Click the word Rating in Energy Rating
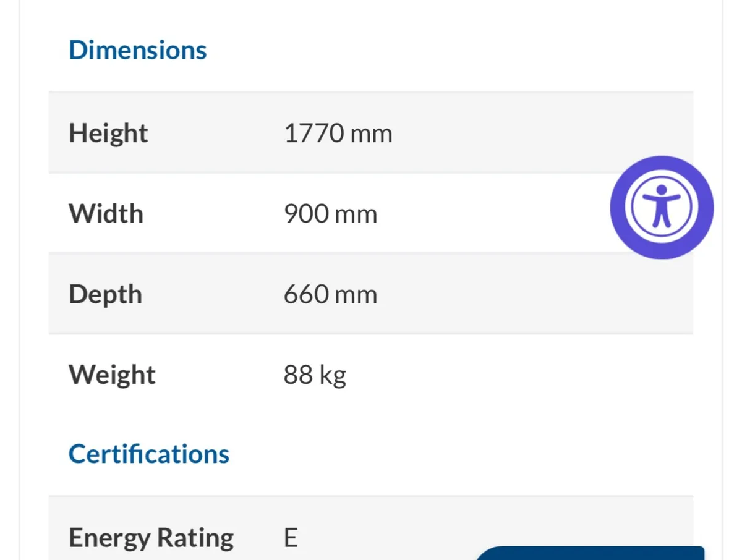Viewport: 742px width, 560px height. click(x=195, y=538)
